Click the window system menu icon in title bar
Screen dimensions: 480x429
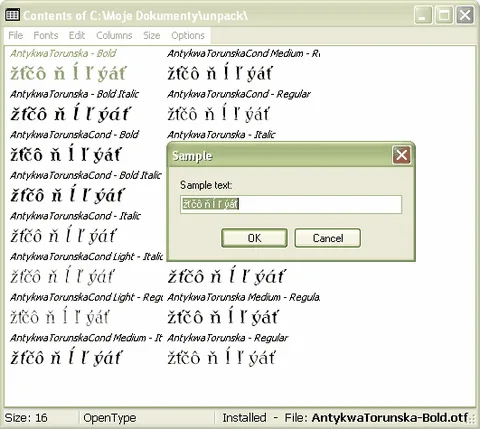tap(12, 15)
